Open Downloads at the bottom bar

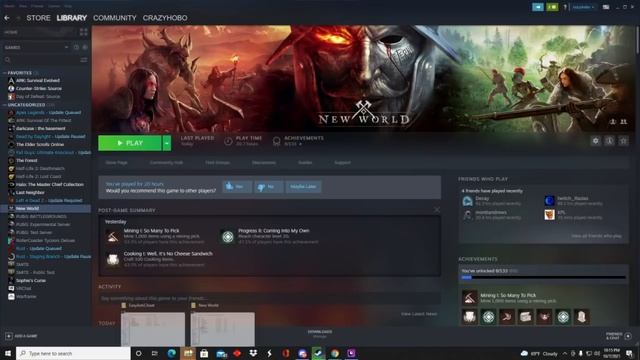click(x=320, y=334)
